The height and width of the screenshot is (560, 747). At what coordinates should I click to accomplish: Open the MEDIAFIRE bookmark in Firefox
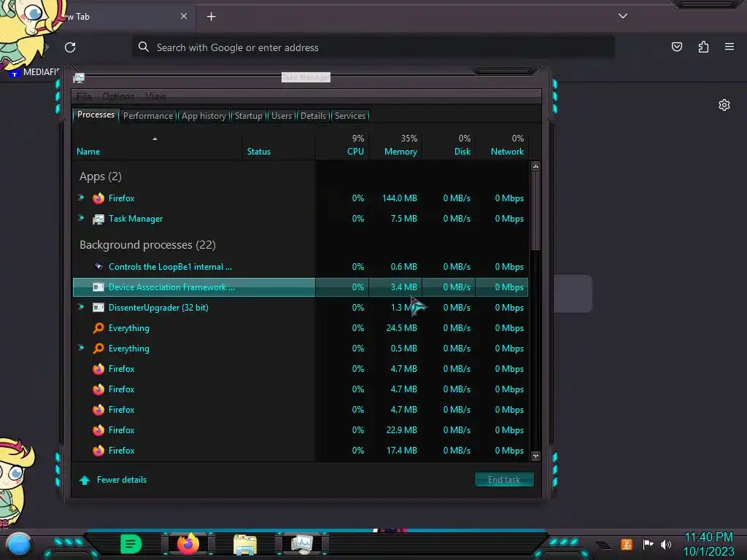36,72
